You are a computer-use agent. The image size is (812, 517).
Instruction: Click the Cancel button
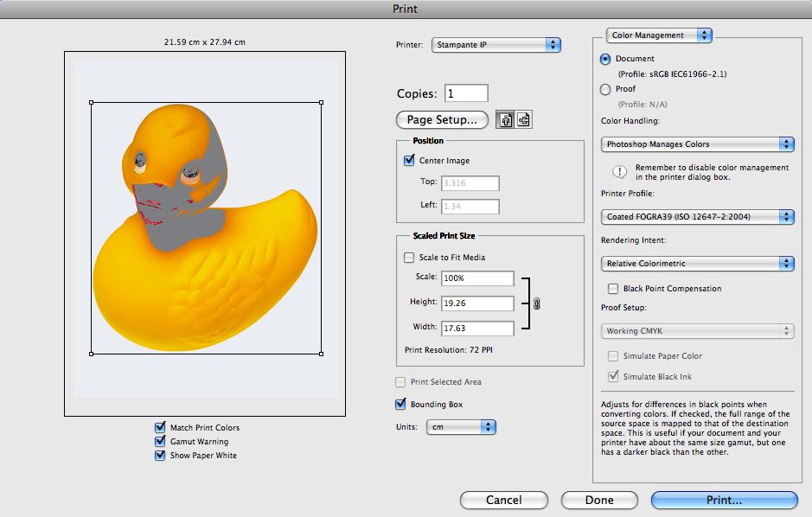click(x=503, y=500)
